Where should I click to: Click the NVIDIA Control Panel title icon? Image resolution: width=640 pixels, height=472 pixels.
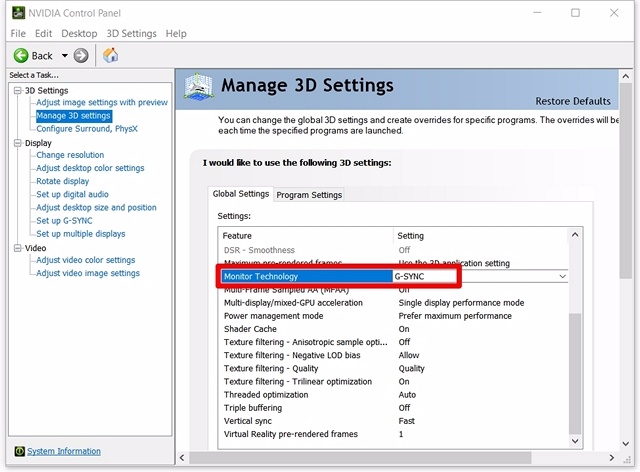coord(18,13)
